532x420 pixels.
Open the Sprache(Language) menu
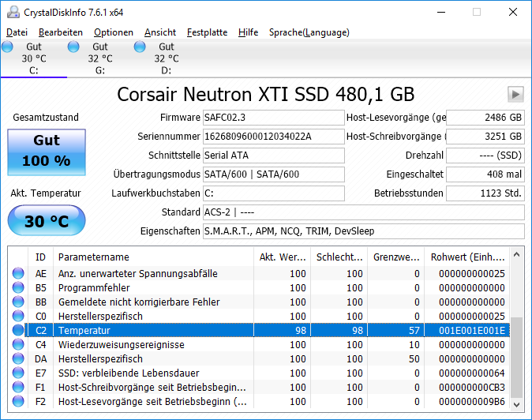click(x=309, y=32)
